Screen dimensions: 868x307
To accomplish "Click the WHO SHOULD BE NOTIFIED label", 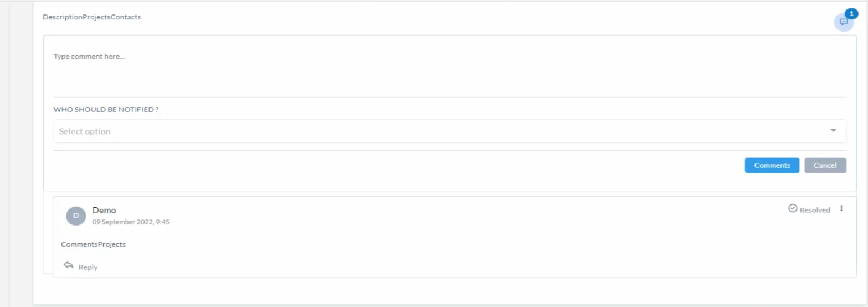I will [x=106, y=109].
